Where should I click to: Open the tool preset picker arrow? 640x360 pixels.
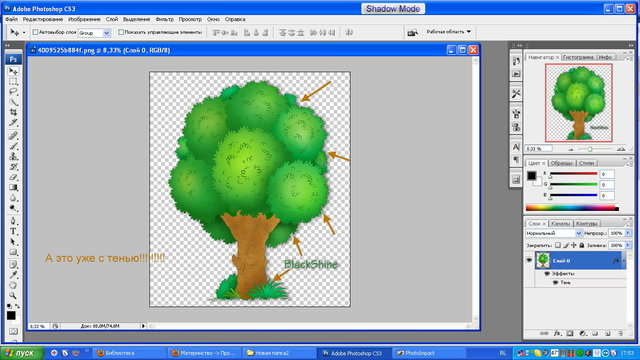pyautogui.click(x=24, y=32)
